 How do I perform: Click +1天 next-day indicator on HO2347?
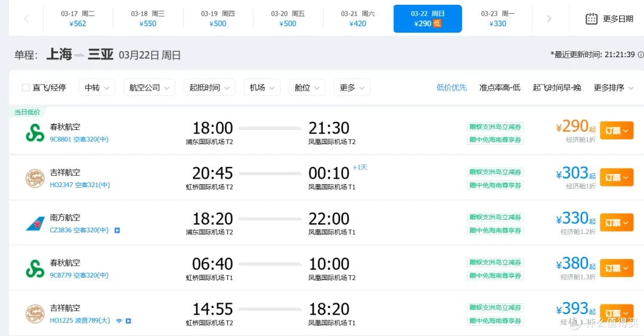[360, 167]
